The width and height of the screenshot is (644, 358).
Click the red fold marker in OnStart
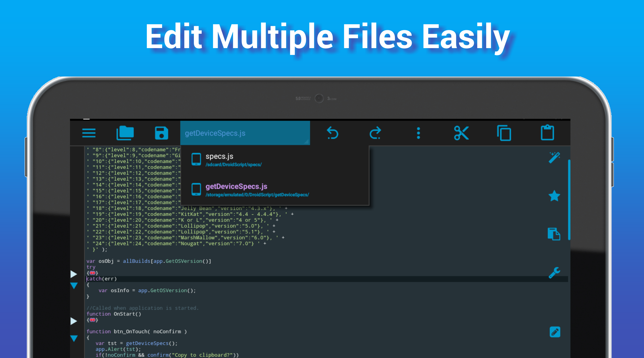92,320
